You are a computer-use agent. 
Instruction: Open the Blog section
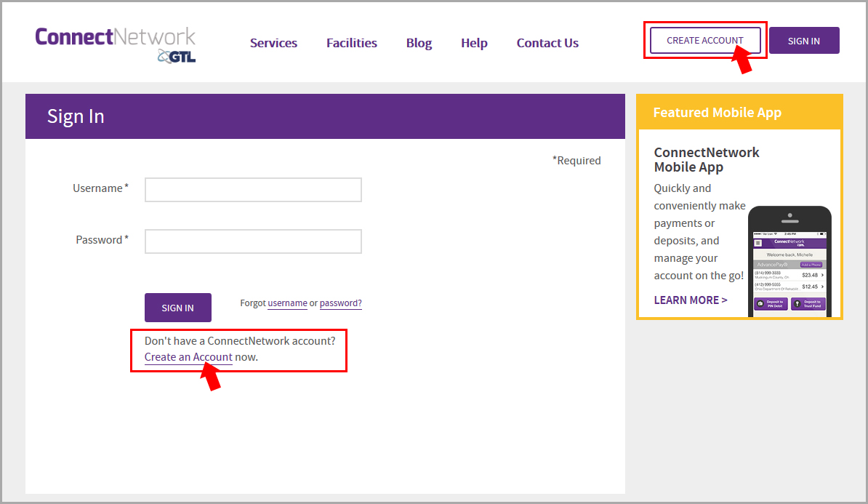coord(419,43)
